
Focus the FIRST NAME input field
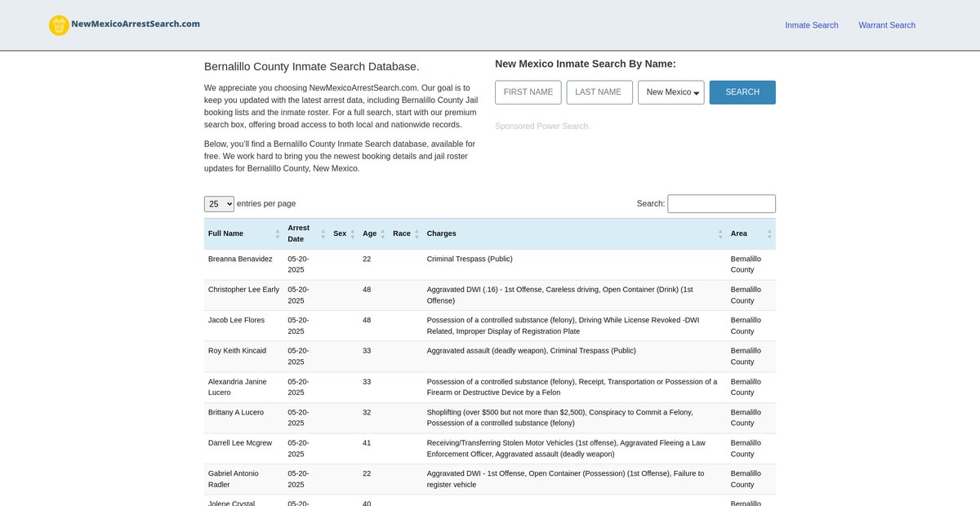click(528, 92)
